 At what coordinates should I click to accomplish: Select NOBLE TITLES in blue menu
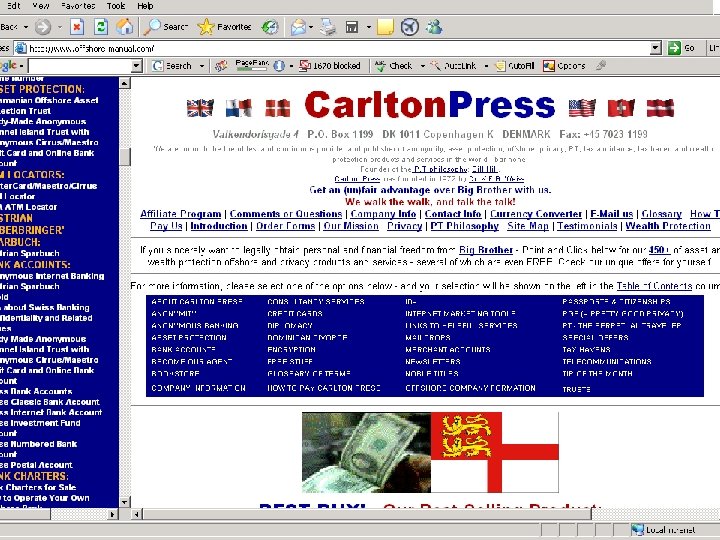432,374
